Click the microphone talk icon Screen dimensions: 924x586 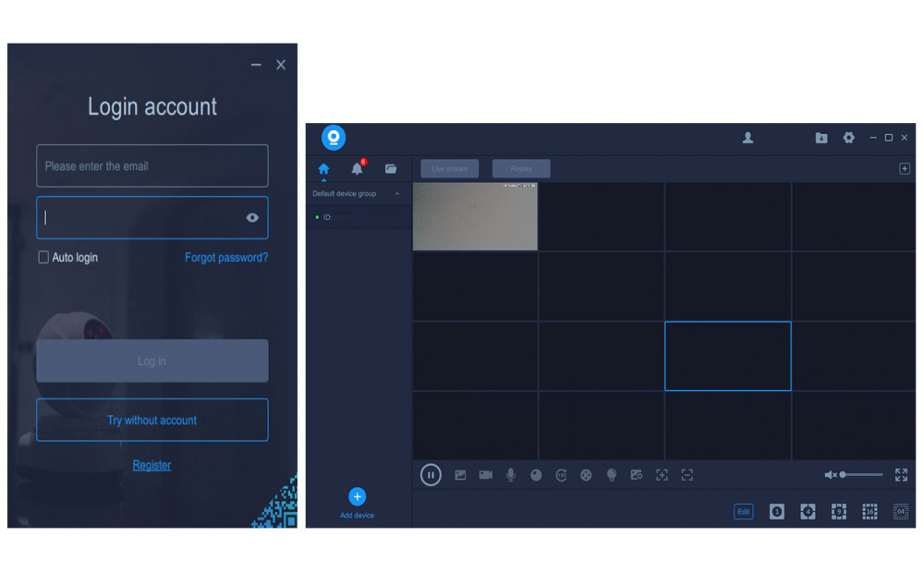tap(510, 475)
